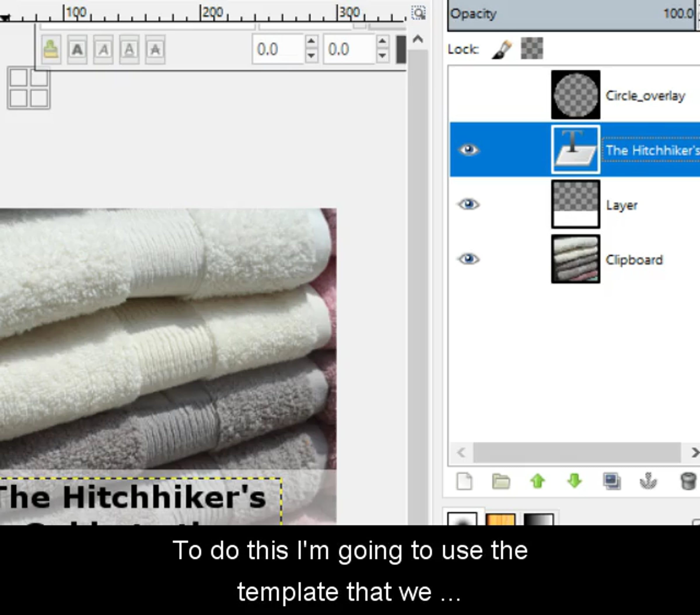Select the Clipboard towel thumbnail
This screenshot has height=615, width=700.
click(x=576, y=259)
